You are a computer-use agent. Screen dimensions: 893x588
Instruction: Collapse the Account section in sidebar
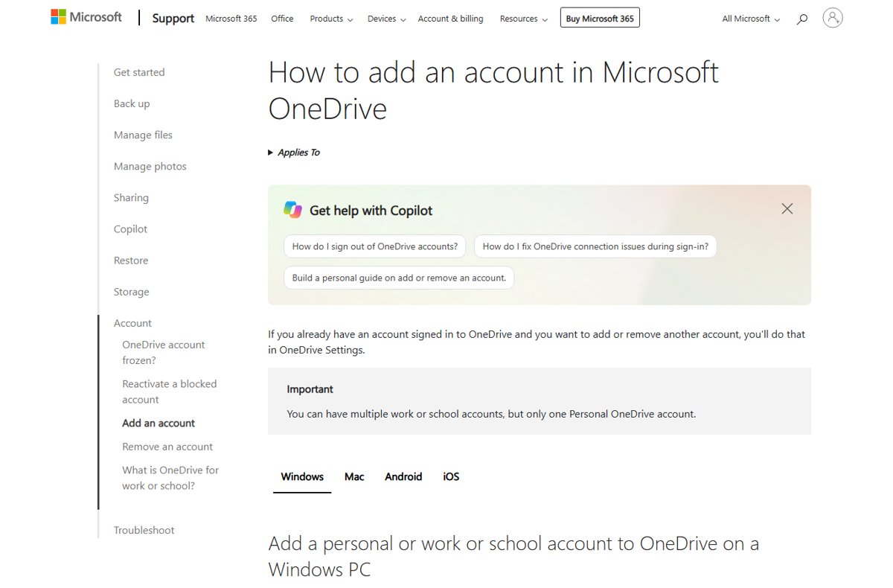coord(132,323)
